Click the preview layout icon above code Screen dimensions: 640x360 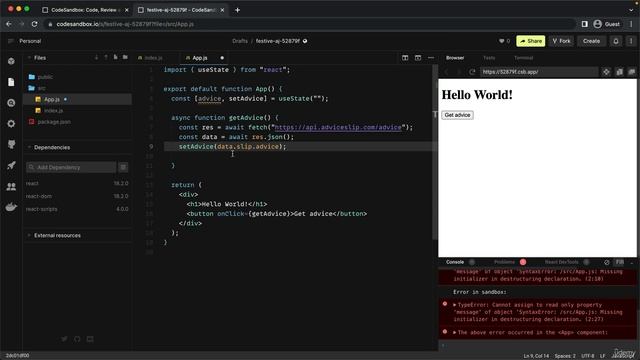[x=418, y=58]
